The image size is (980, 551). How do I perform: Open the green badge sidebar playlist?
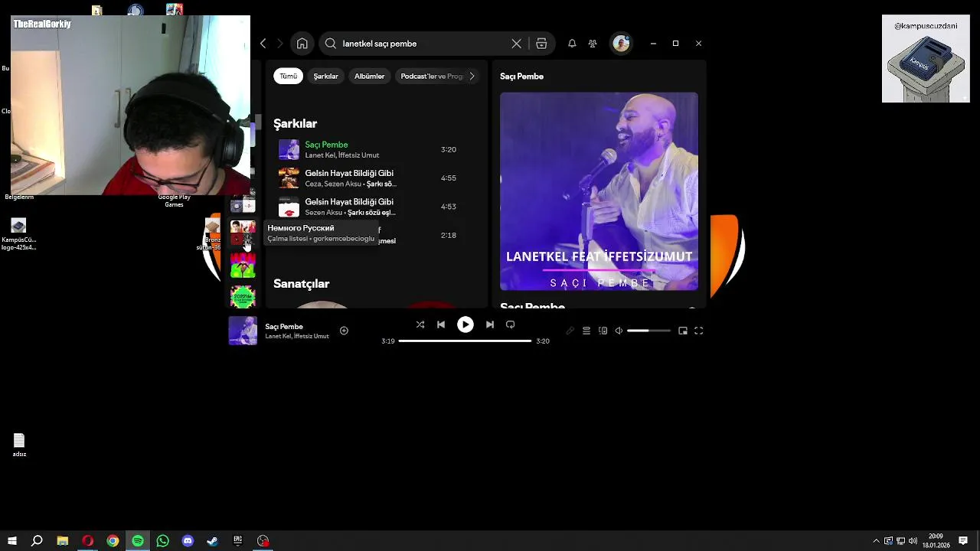coord(243,296)
